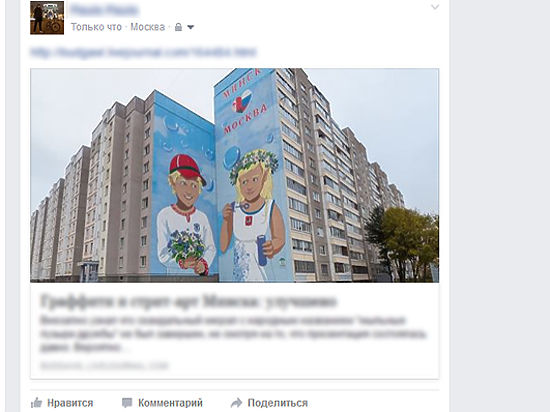The height and width of the screenshot is (412, 550).
Task: Open the blurred URL in post text
Action: [x=143, y=52]
